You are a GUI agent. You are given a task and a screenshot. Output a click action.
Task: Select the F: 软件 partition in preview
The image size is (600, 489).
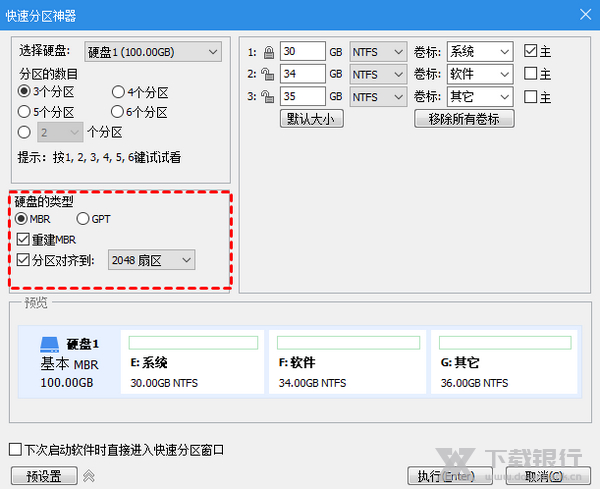[x=347, y=362]
